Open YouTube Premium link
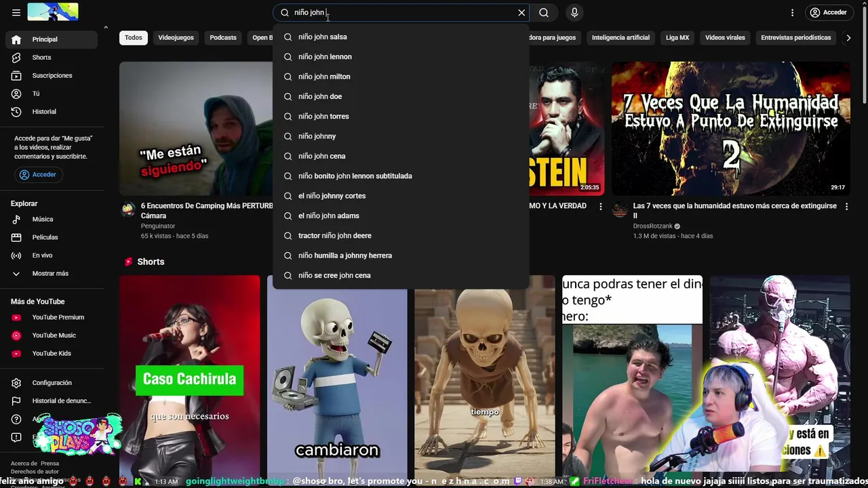Viewport: 868px width, 488px height. tap(52, 317)
